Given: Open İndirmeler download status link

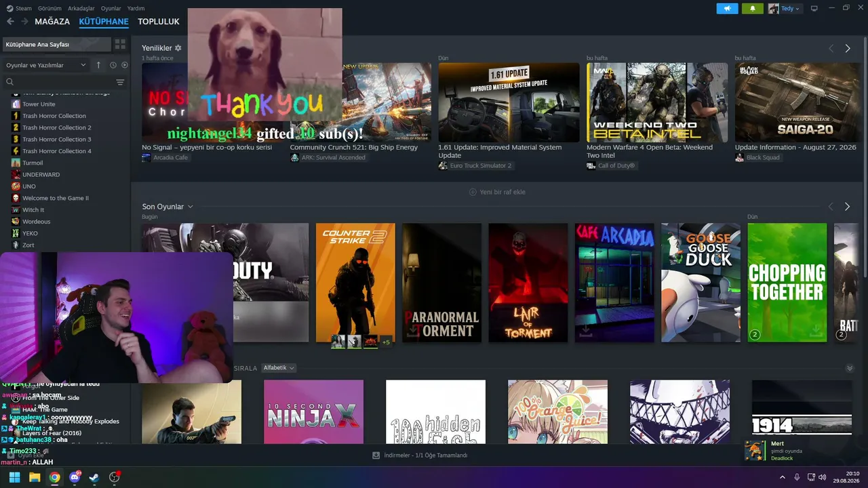Looking at the screenshot, I should (425, 455).
